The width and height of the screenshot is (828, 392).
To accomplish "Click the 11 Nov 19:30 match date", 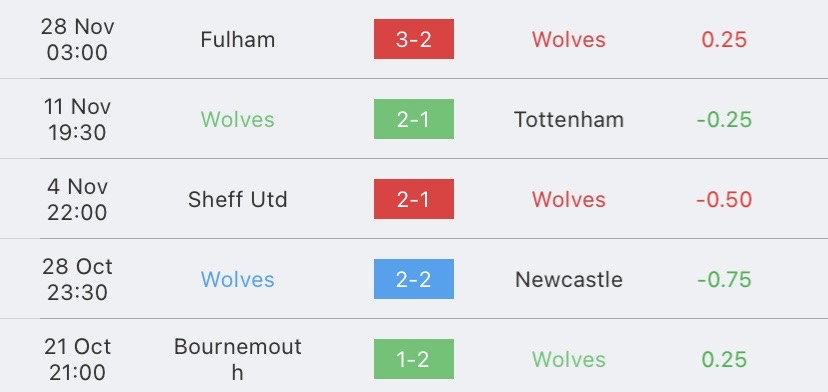I will 77,119.
